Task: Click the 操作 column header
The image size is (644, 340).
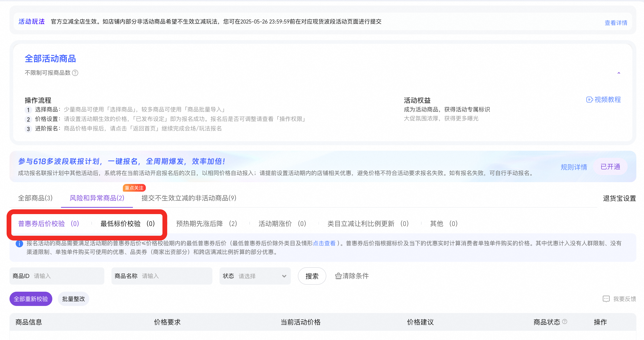Action: [600, 322]
